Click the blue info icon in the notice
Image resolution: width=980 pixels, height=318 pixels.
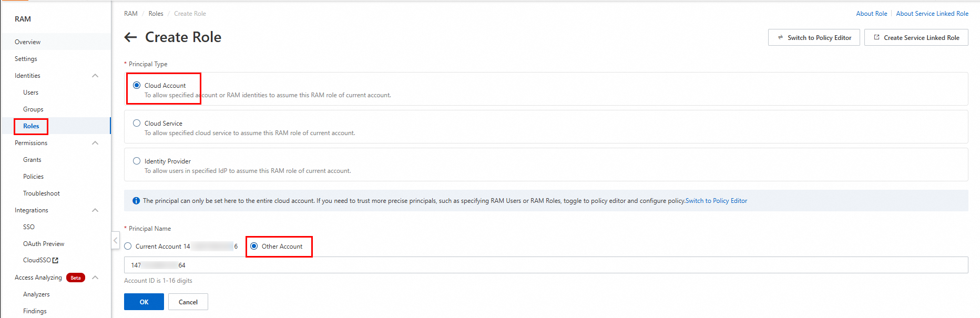136,201
